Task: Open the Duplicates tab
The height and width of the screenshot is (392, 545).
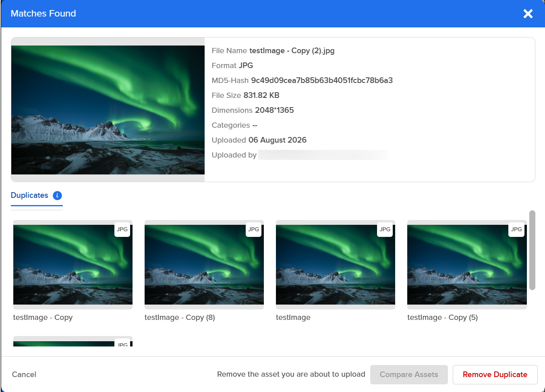Action: [29, 195]
